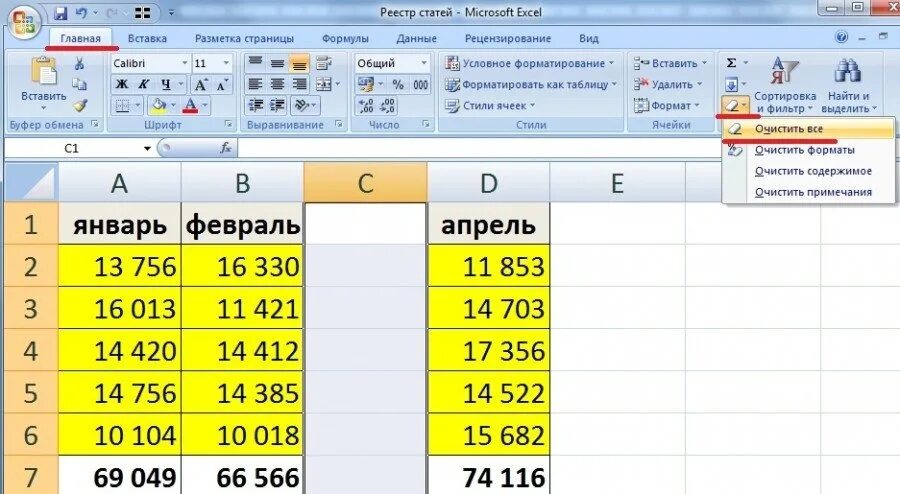Expand the Стили ячеек gallery

point(490,106)
